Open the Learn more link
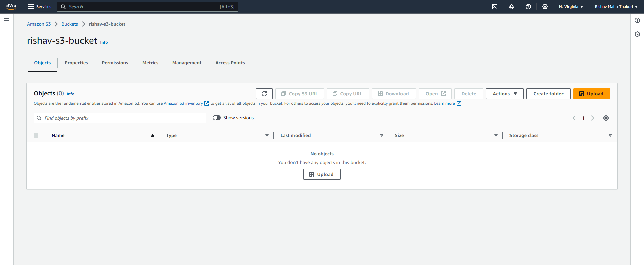The width and height of the screenshot is (644, 265). point(444,103)
